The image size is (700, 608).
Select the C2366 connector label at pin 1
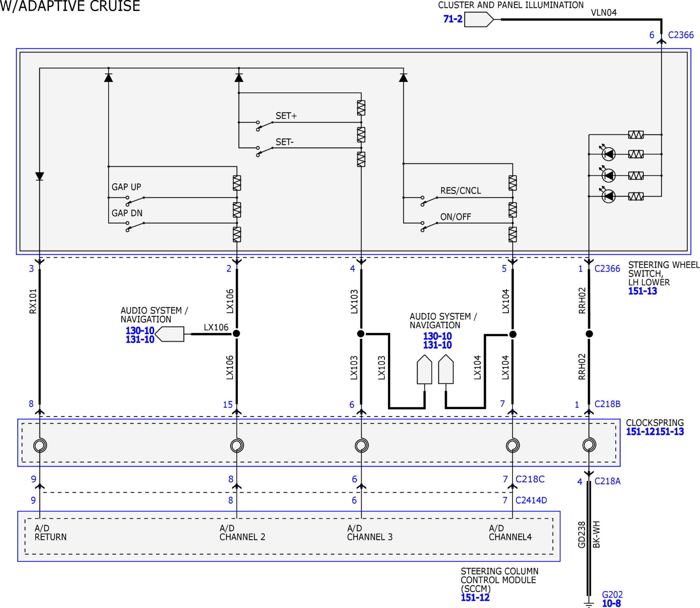pyautogui.click(x=607, y=269)
